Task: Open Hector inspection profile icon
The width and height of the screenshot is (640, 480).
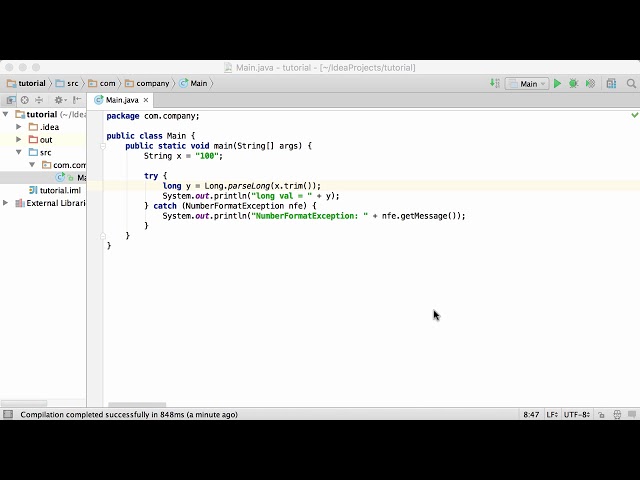Action: pos(617,414)
